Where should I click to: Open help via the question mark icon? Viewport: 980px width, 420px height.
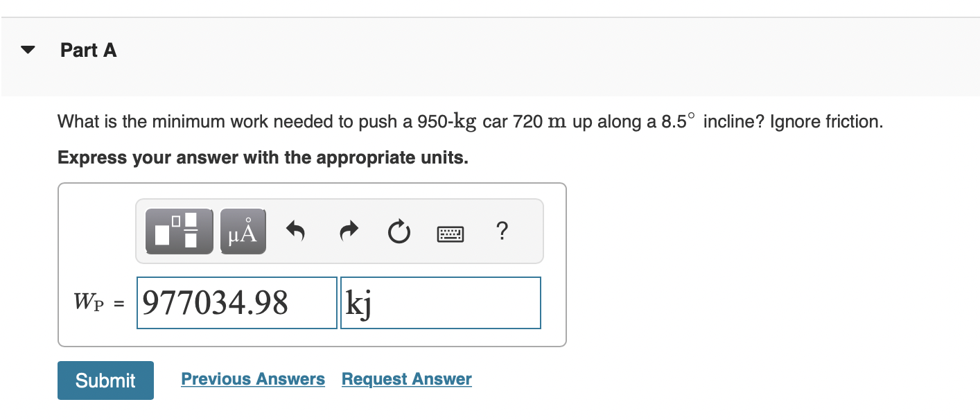502,231
